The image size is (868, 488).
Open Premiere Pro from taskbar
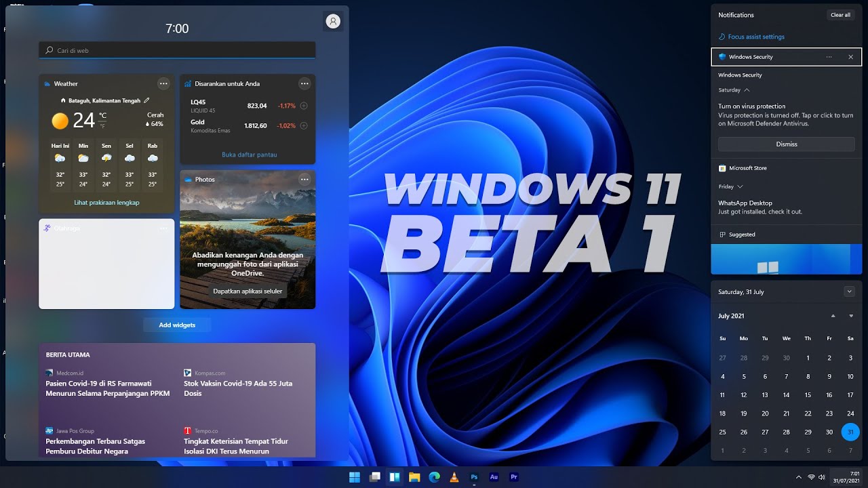click(514, 477)
